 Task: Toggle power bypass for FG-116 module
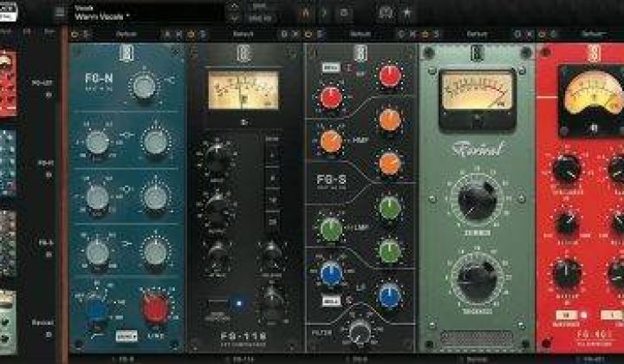191,34
